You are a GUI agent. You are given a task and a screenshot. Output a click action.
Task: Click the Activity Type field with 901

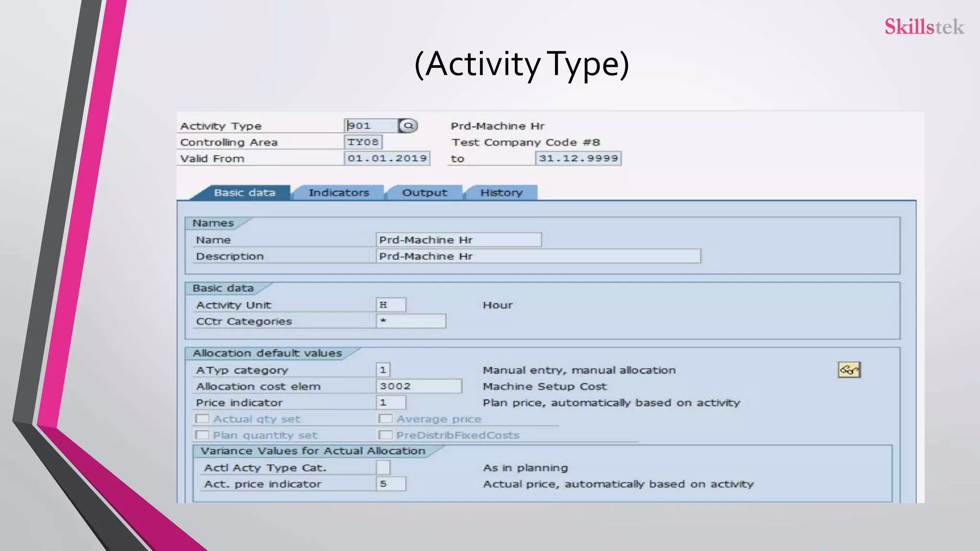pyautogui.click(x=371, y=126)
